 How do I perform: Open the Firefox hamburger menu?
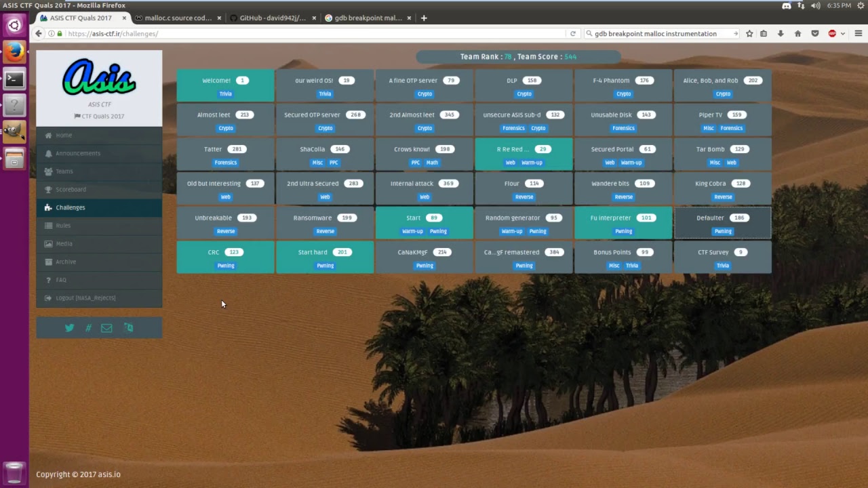(858, 33)
